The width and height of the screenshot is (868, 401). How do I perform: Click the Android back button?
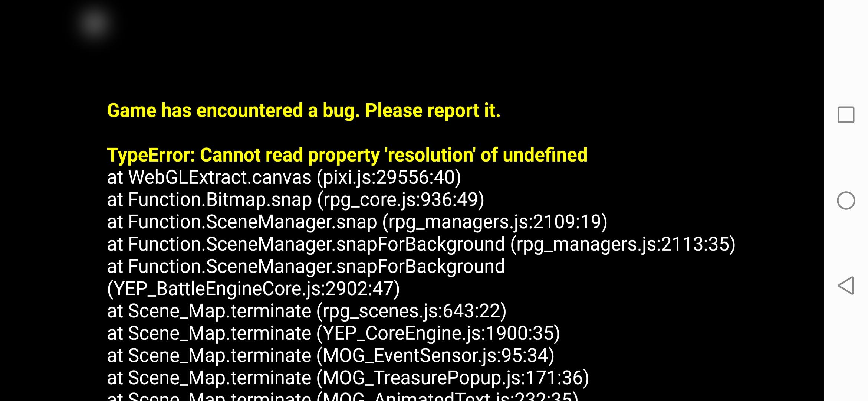click(845, 286)
